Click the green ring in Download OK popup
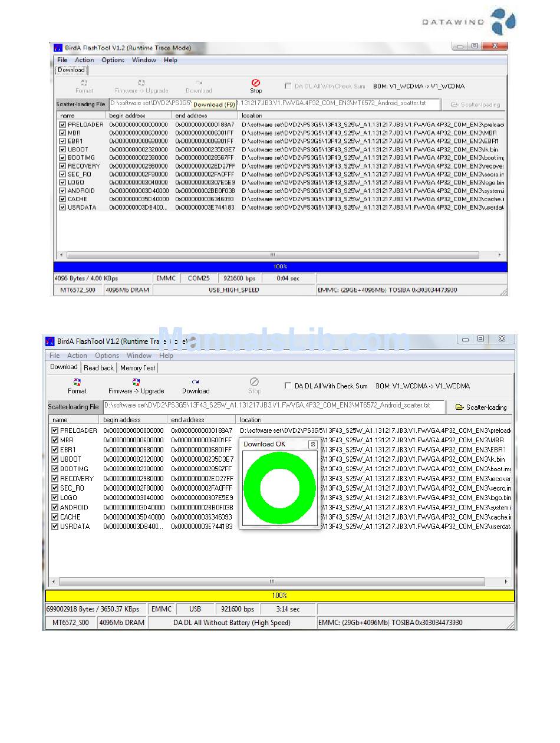 coord(280,488)
